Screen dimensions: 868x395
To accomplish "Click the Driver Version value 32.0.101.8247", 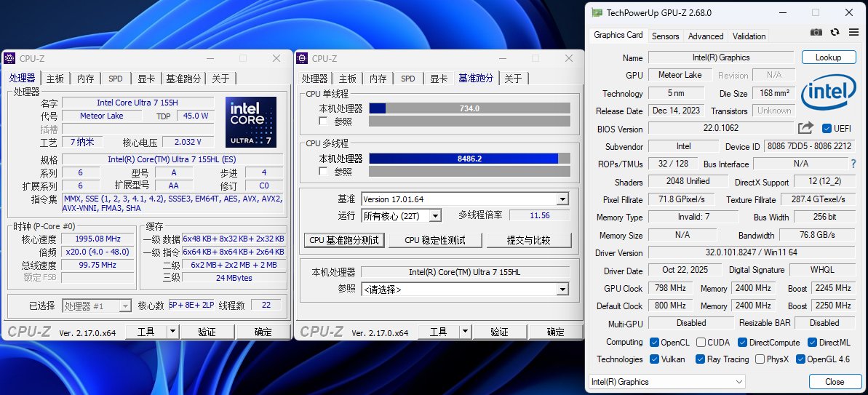I will [752, 252].
